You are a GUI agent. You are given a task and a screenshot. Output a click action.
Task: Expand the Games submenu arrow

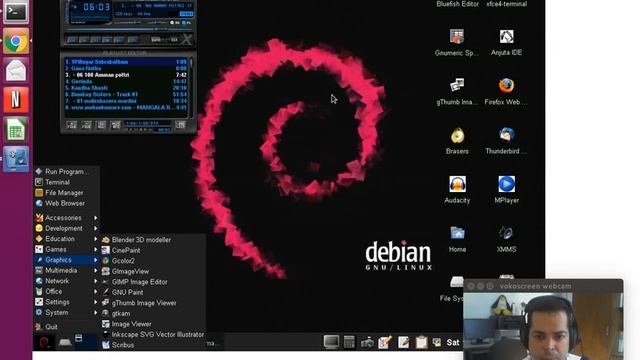(96, 249)
